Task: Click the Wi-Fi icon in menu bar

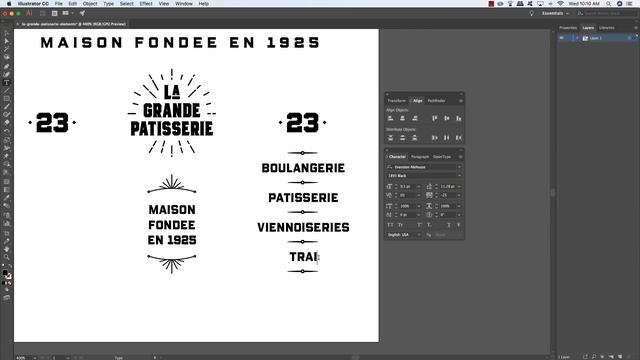Action: [x=560, y=4]
